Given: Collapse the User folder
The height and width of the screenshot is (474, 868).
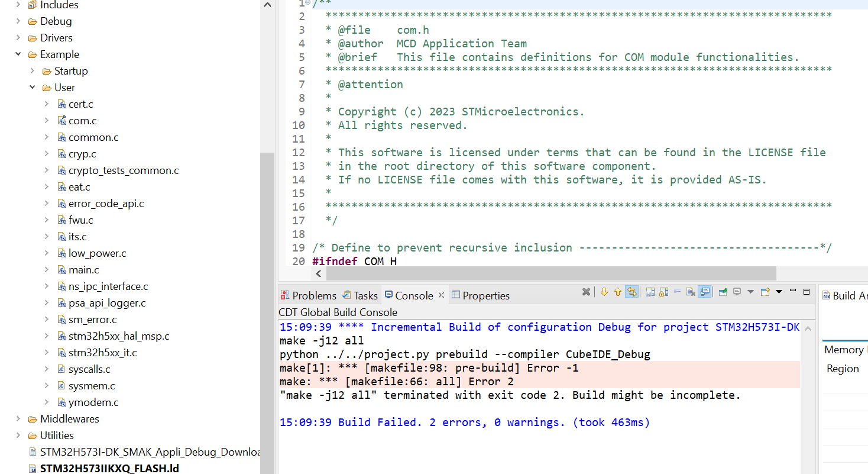Looking at the screenshot, I should 32,87.
